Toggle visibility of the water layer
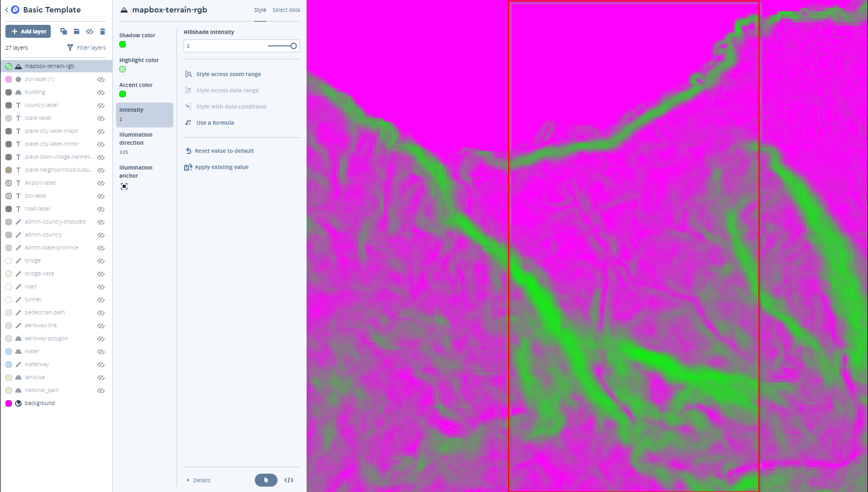The image size is (868, 492). click(x=101, y=352)
